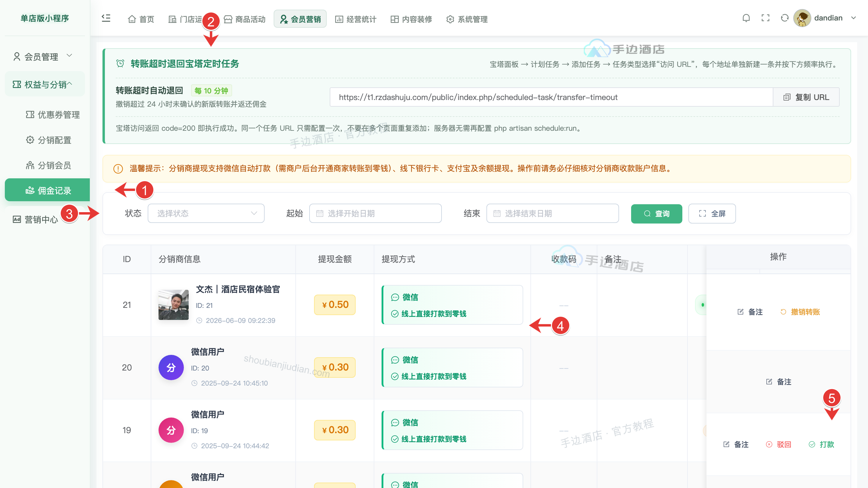
Task: Click the ¥0.30 amount in row 20
Action: 335,368
